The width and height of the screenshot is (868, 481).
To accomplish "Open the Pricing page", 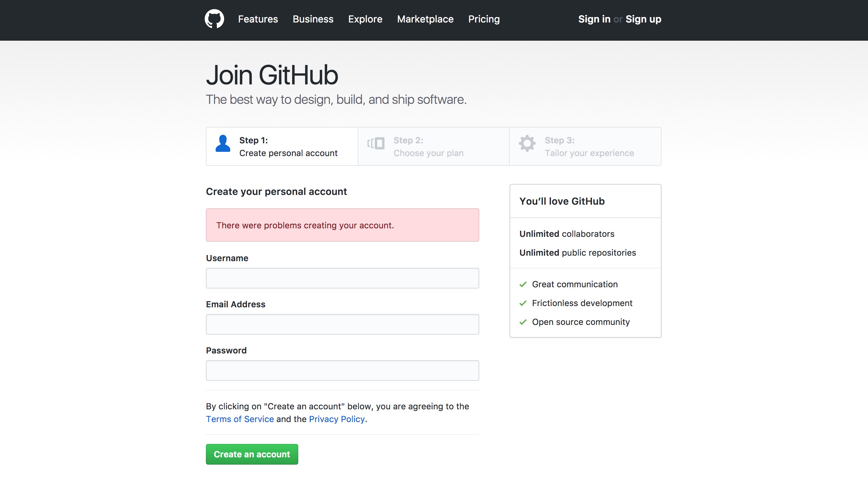I will 484,19.
